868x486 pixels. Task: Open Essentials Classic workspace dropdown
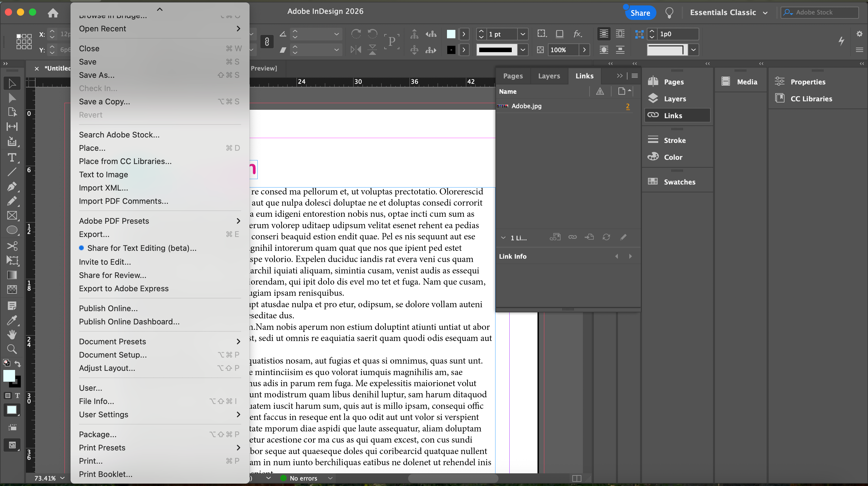point(765,13)
